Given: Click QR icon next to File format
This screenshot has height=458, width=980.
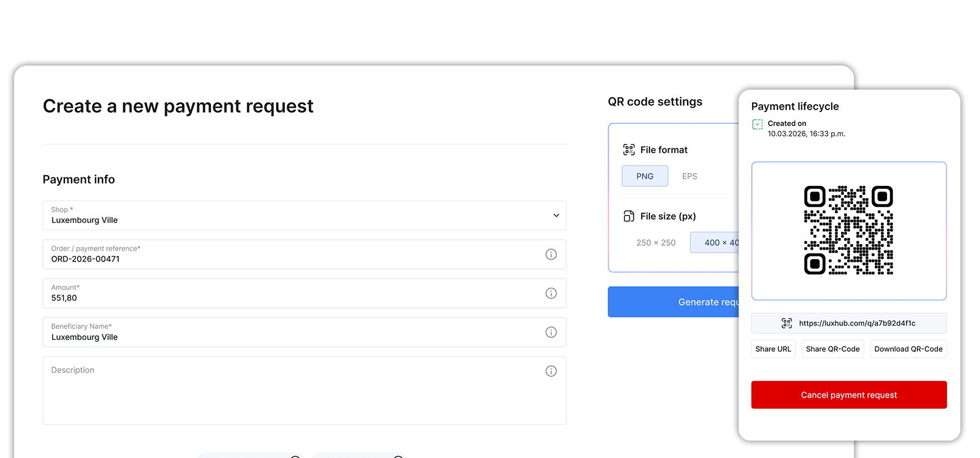Looking at the screenshot, I should [629, 149].
